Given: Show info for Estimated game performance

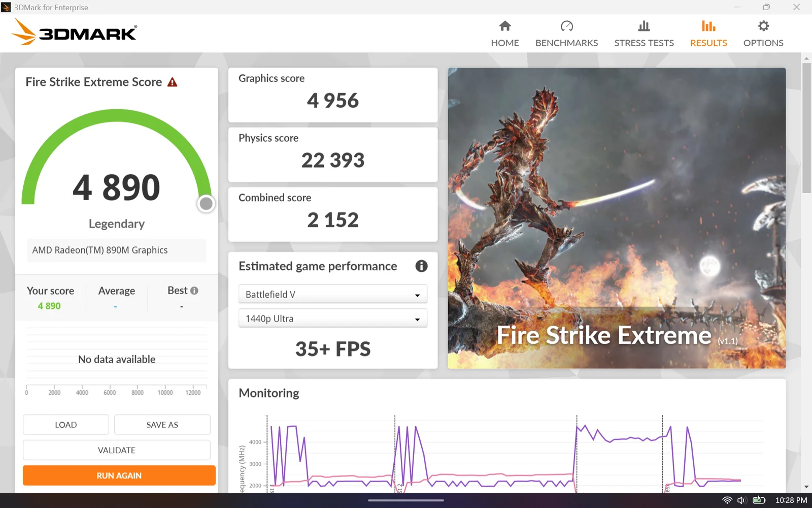Looking at the screenshot, I should (x=421, y=266).
